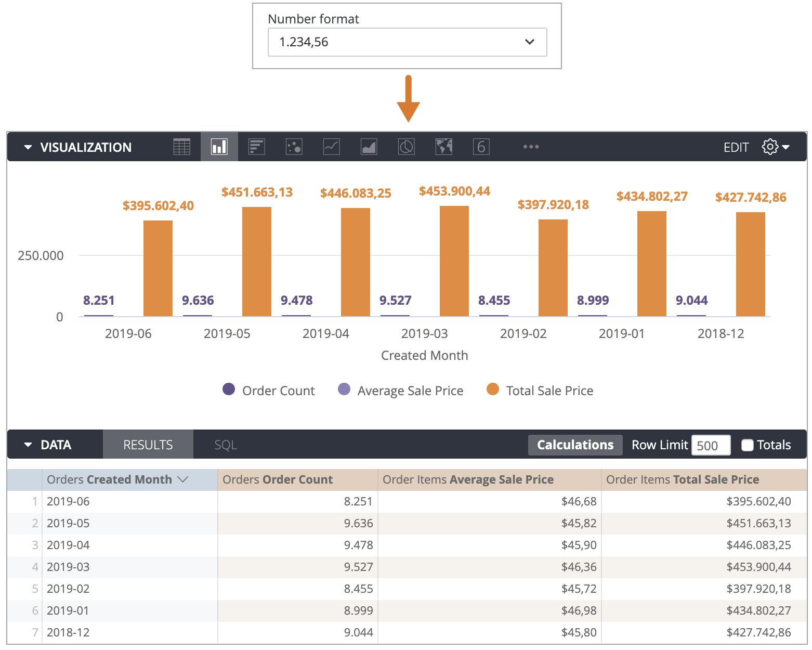Switch visualization to table view
This screenshot has width=812, height=650.
tap(181, 147)
